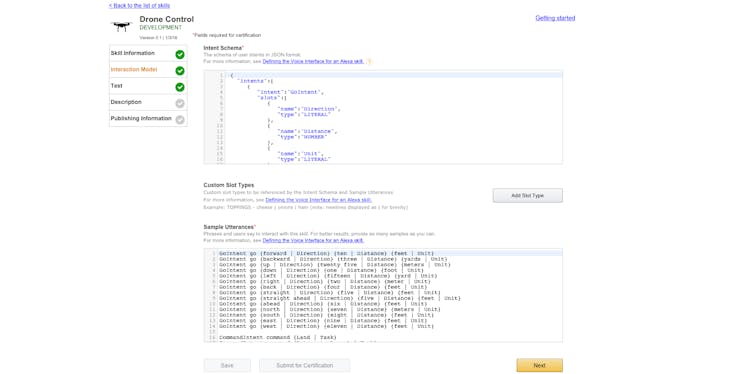Click the Intent Schema heading
Screen dimensions: 740x374
coord(223,48)
